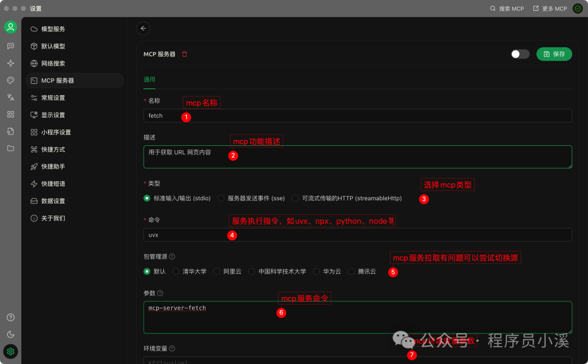Select 腾讯云 package source
This screenshot has height=364, width=588.
tap(362, 272)
